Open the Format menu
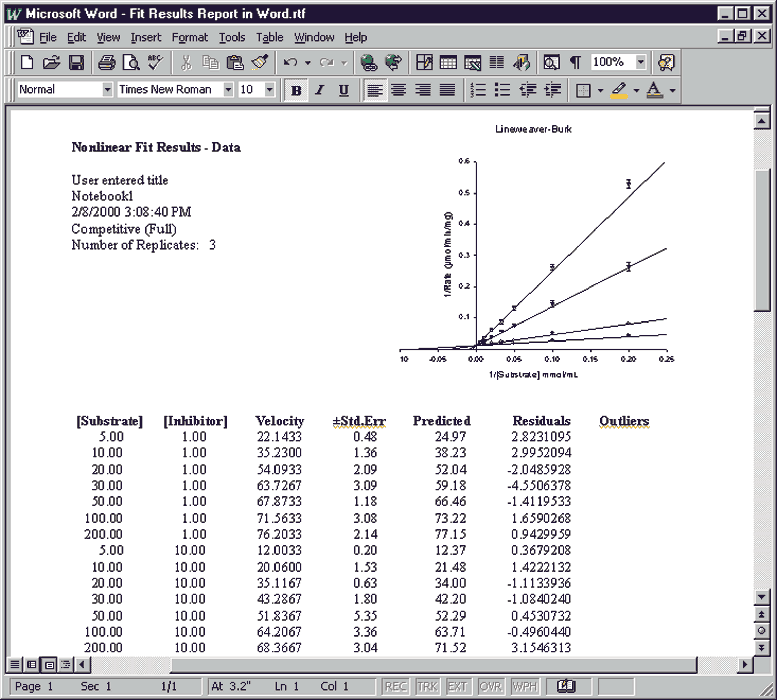Image resolution: width=777 pixels, height=700 pixels. tap(190, 37)
